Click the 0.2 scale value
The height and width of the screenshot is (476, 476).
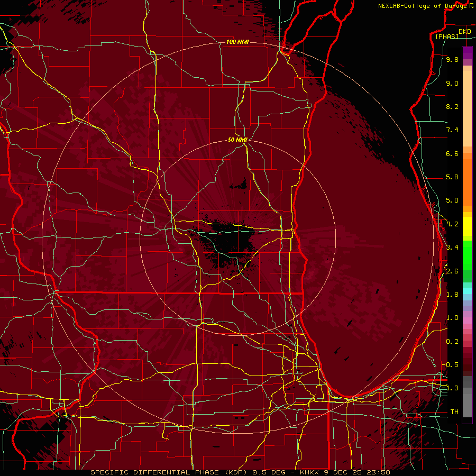point(452,342)
